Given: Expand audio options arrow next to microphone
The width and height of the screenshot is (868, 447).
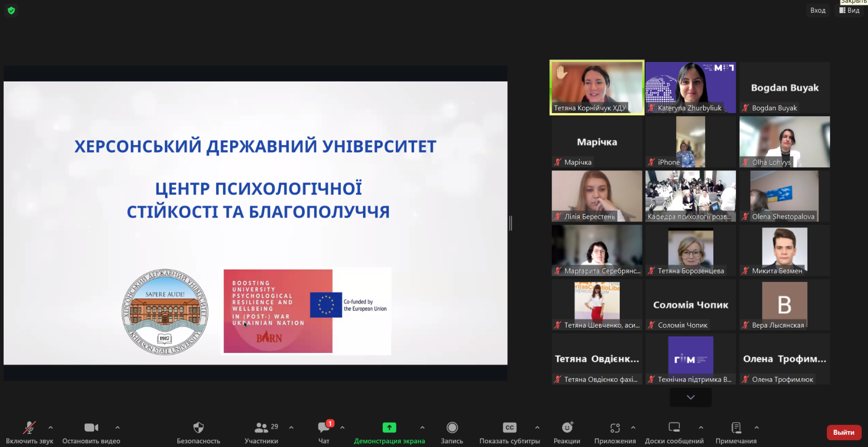Looking at the screenshot, I should [50, 428].
